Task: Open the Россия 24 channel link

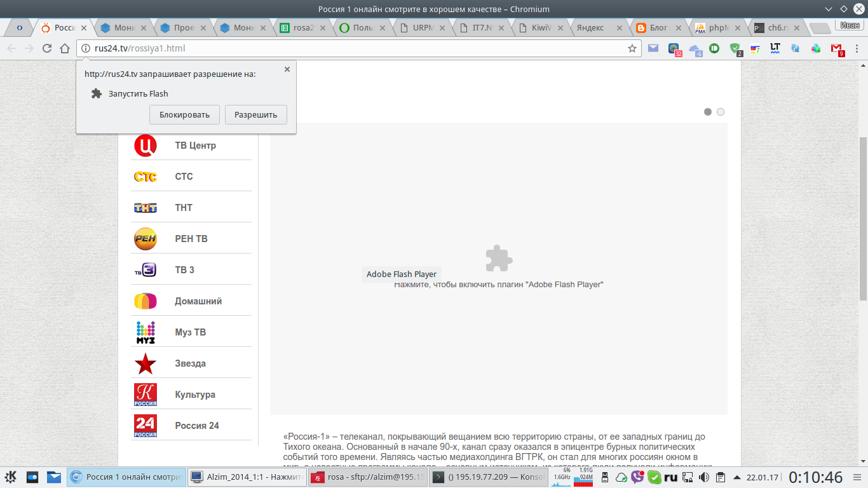Action: coord(197,426)
